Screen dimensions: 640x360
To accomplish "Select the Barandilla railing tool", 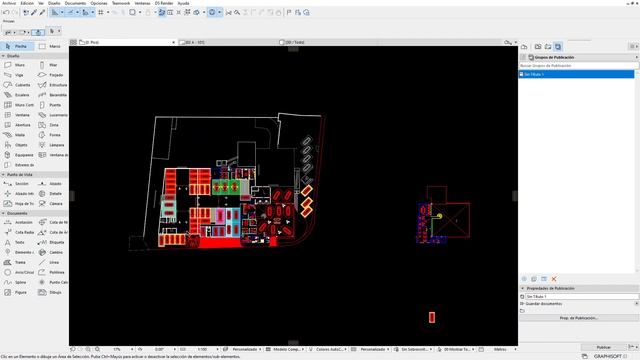I will click(x=51, y=95).
